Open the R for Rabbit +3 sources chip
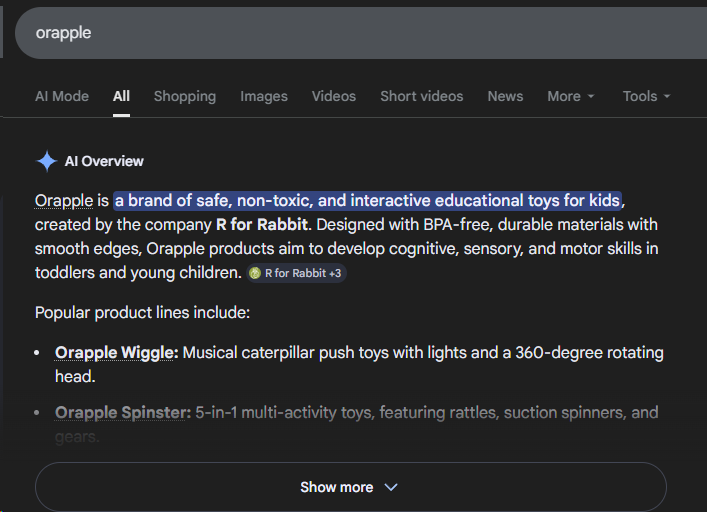This screenshot has height=512, width=707. click(296, 273)
